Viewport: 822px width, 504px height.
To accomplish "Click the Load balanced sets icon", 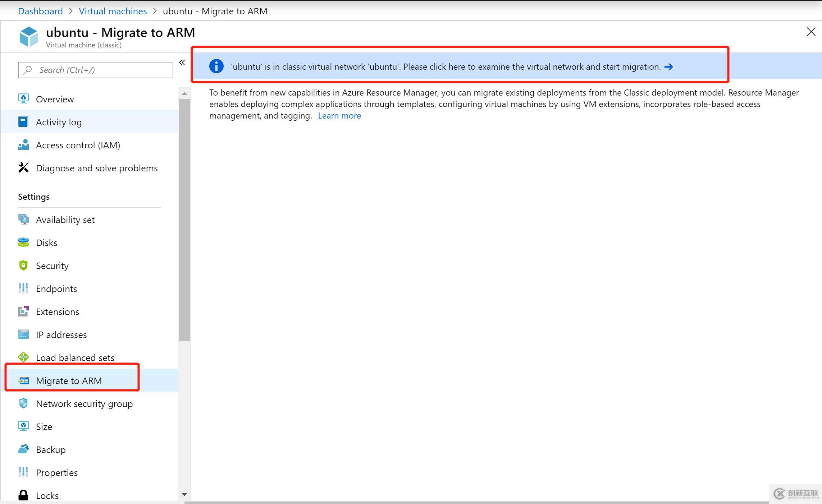I will pos(23,357).
